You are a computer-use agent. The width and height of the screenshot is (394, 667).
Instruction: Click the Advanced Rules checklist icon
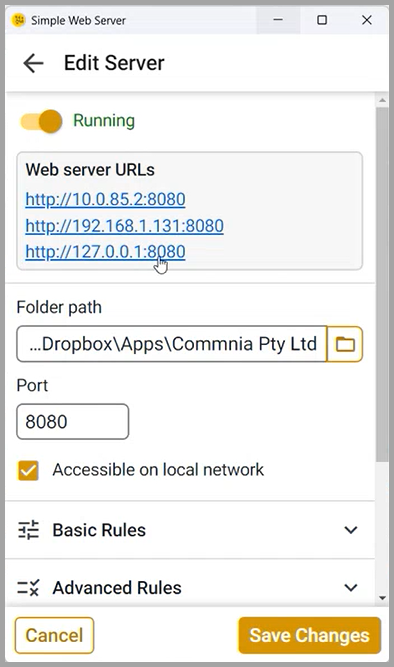(29, 587)
